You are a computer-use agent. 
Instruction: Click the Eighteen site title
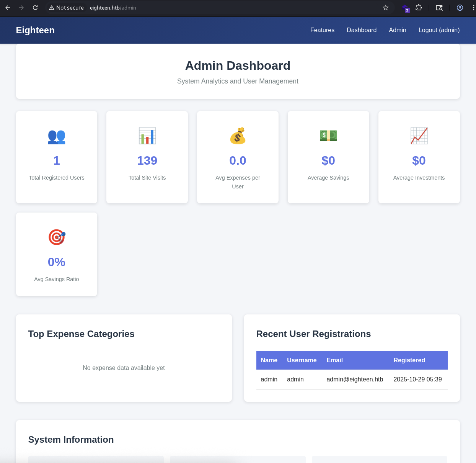pos(35,30)
